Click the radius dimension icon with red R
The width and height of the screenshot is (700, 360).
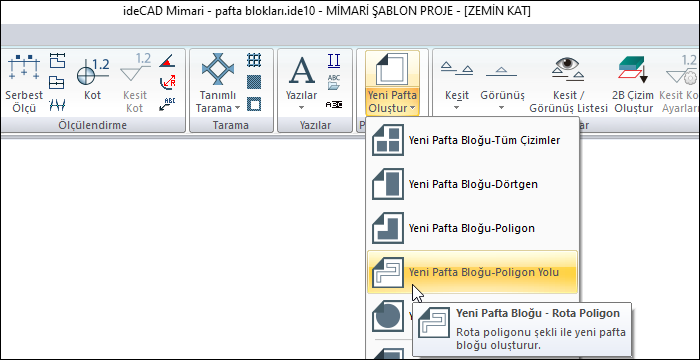pos(167,83)
